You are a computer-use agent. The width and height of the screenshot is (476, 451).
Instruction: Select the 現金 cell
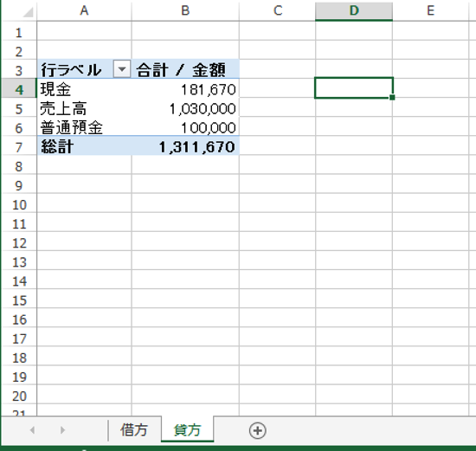click(x=84, y=88)
